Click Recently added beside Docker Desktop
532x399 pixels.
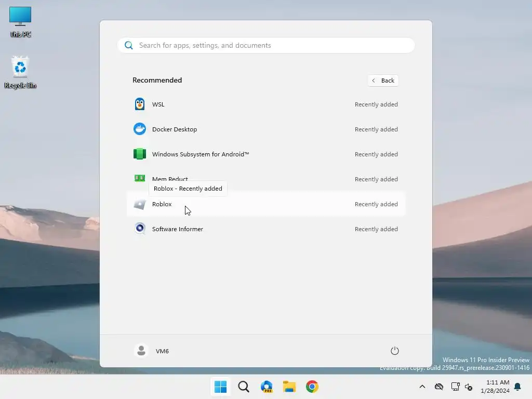point(376,129)
